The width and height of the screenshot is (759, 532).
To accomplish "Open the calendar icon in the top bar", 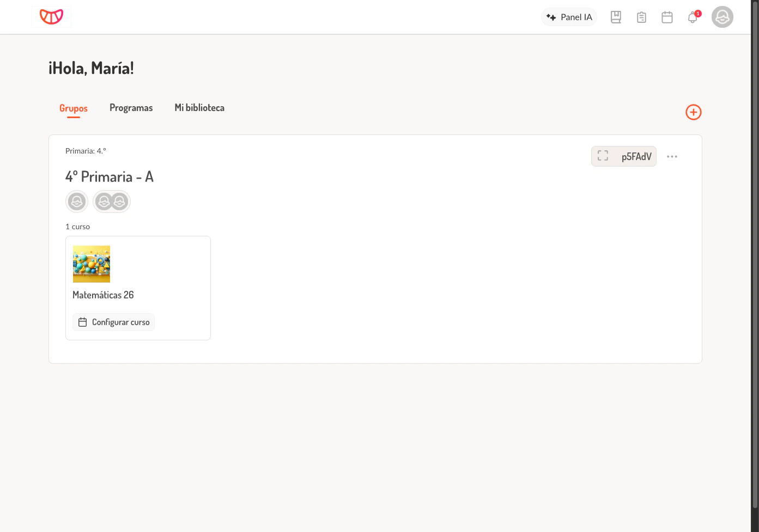I will click(667, 17).
